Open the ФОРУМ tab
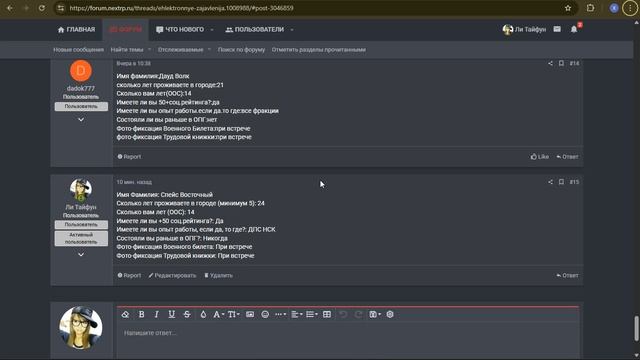640x360 pixels. click(125, 29)
